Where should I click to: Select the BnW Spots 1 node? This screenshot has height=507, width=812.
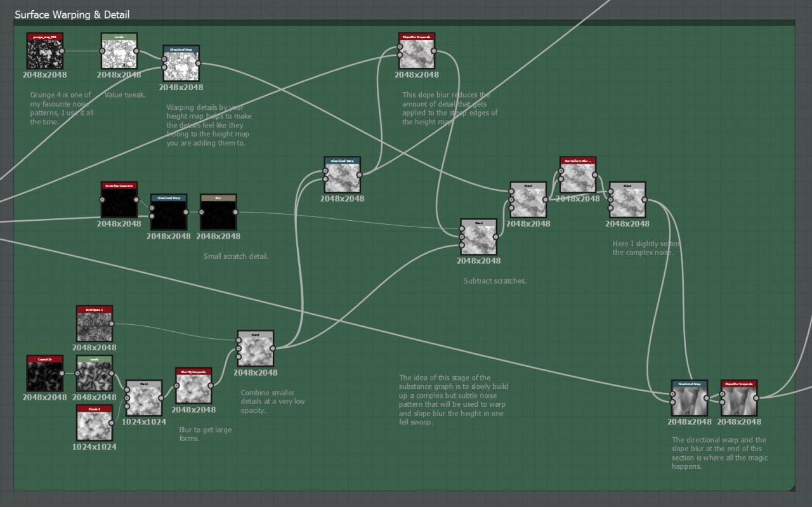pos(94,324)
